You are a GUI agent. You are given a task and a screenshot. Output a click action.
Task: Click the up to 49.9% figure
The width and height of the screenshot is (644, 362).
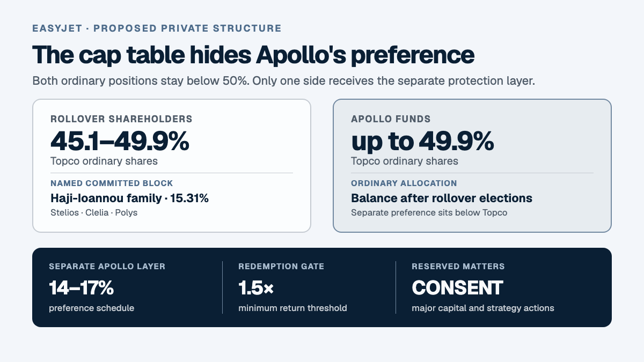point(422,141)
